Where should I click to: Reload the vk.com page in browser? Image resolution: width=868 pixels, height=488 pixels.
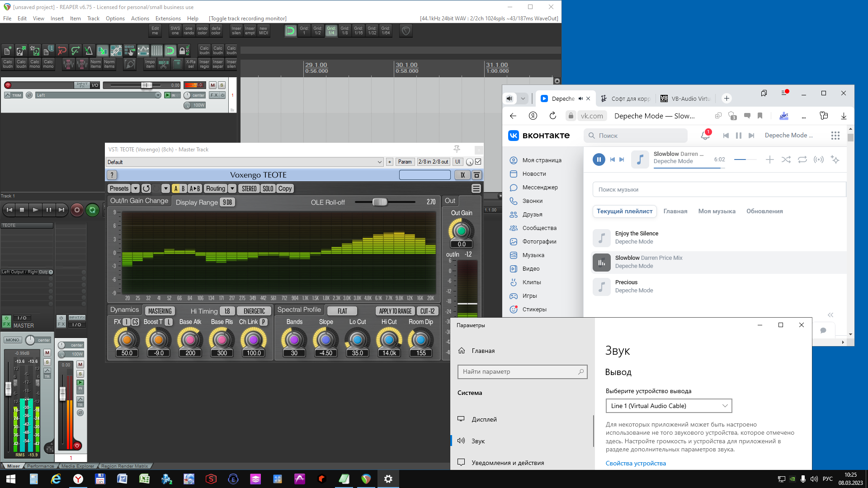[552, 116]
